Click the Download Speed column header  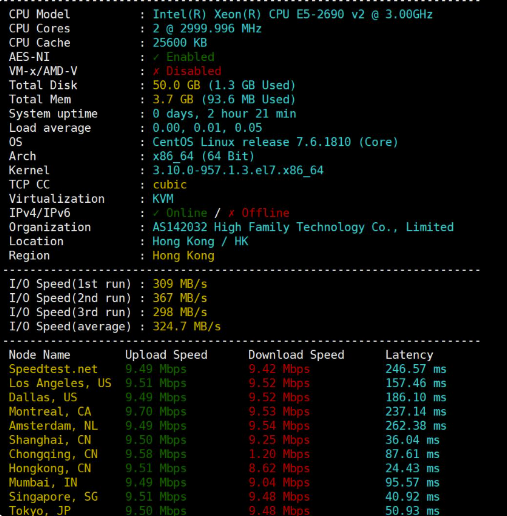tap(296, 355)
